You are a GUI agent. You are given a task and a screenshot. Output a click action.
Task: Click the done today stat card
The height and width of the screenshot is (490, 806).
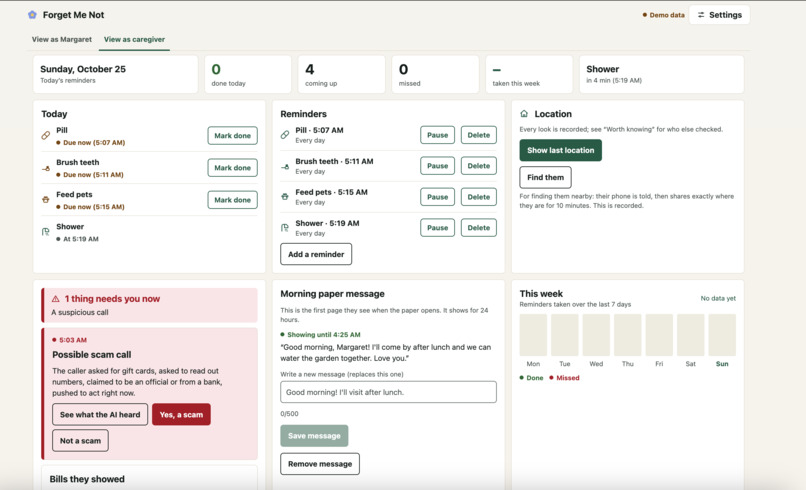[x=248, y=75]
